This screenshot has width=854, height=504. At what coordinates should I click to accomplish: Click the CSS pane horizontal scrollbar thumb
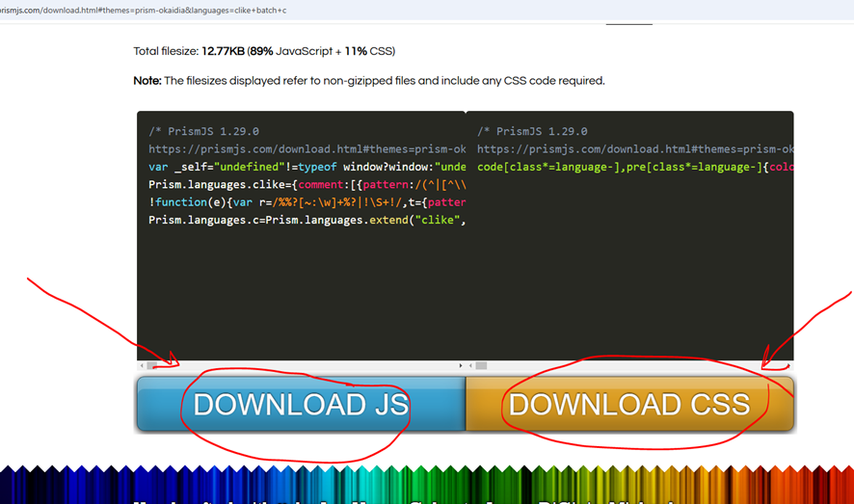pyautogui.click(x=481, y=366)
